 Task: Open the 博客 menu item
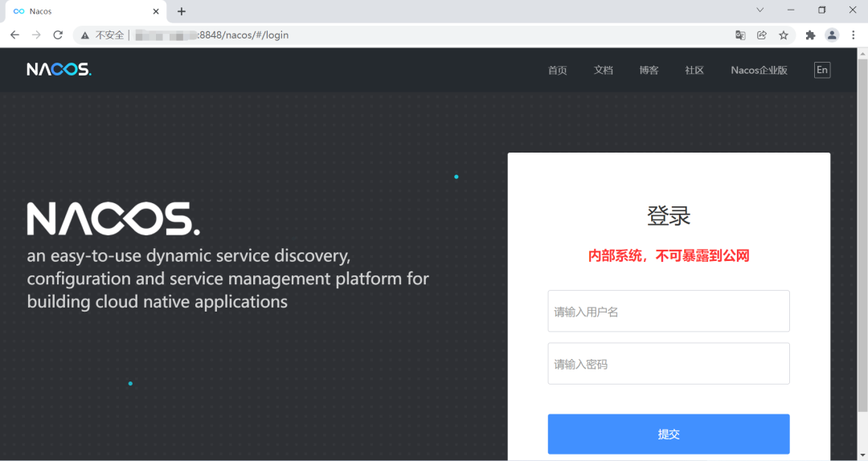649,71
